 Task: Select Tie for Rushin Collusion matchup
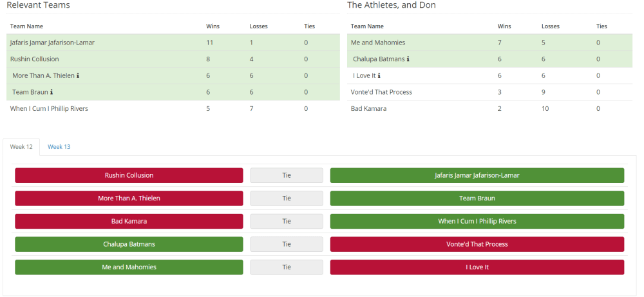[287, 175]
